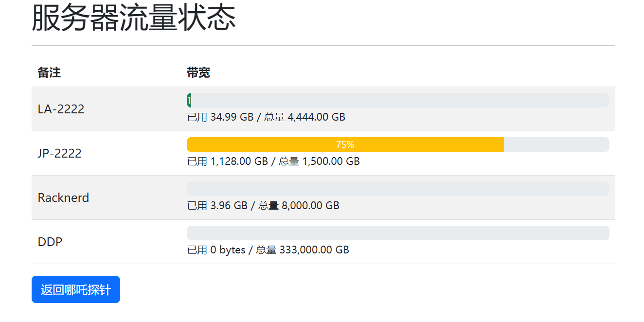This screenshot has width=644, height=322.
Task: Click the 返回哪吒探针 button
Action: click(76, 290)
